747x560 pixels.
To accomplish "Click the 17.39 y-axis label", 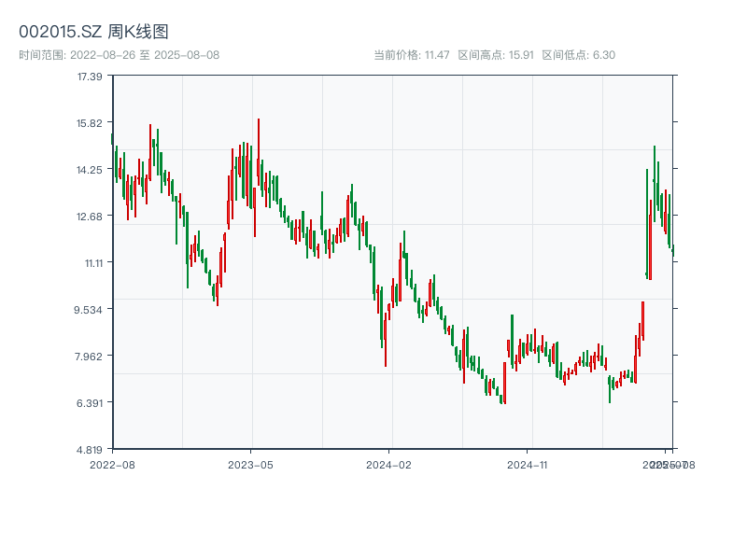I will (90, 76).
